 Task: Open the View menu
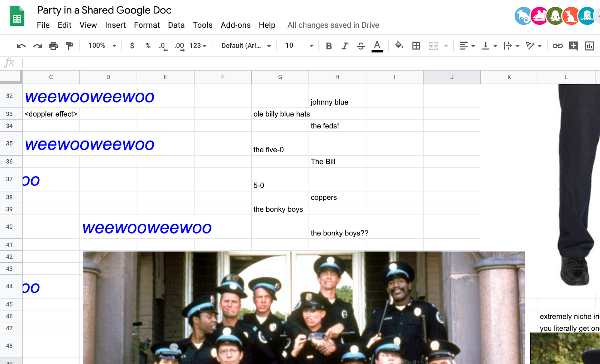(88, 25)
